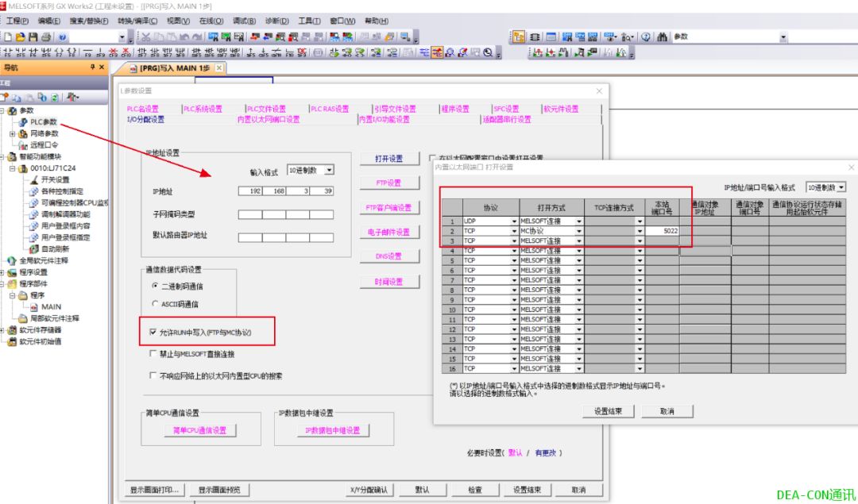Open row 2 TCP连接方式 dropdown

point(640,231)
